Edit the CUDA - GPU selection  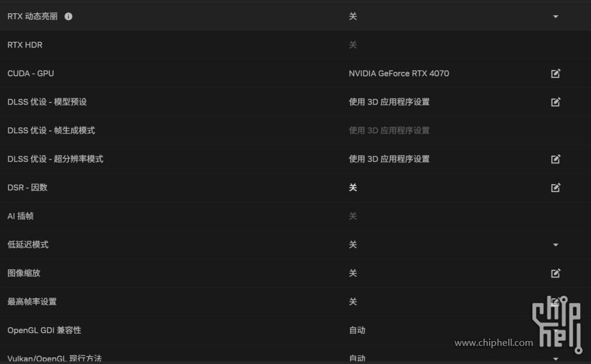(555, 73)
